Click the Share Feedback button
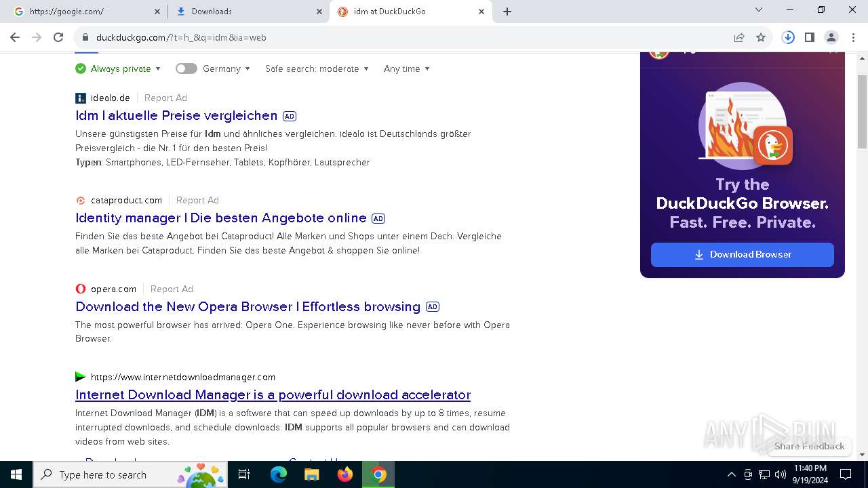This screenshot has height=488, width=868. click(x=809, y=446)
